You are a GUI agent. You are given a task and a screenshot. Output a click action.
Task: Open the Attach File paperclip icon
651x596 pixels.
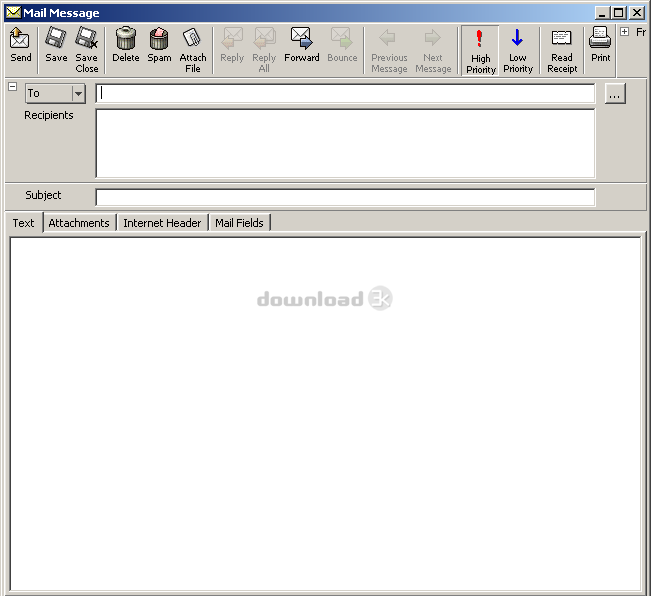[x=193, y=50]
